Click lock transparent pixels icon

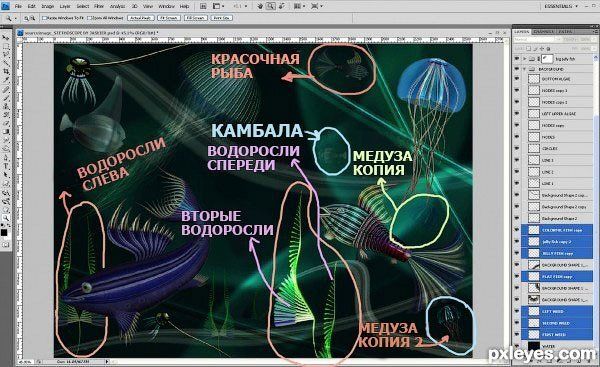[x=528, y=49]
